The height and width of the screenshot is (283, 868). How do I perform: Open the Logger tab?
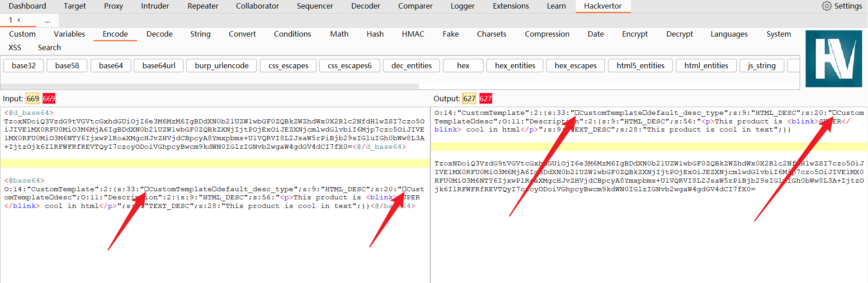tap(462, 6)
